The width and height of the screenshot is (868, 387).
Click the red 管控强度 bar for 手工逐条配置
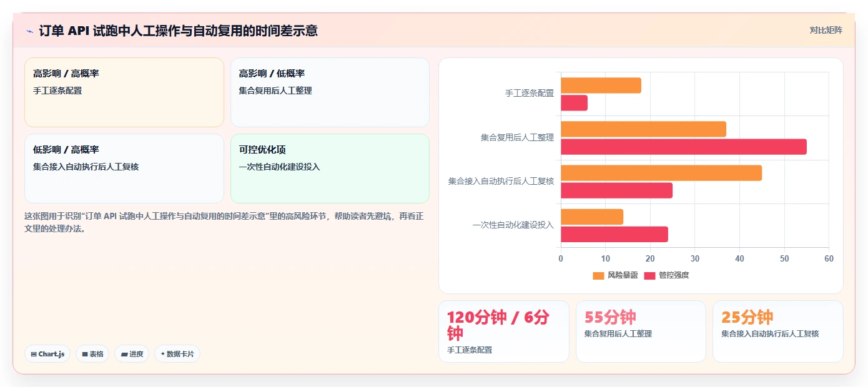(x=574, y=103)
